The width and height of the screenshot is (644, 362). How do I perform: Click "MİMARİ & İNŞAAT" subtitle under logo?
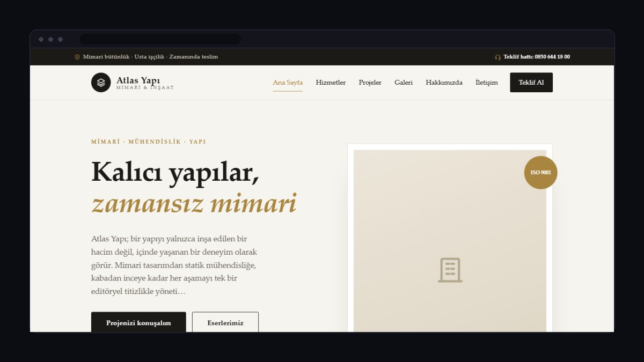(x=145, y=87)
